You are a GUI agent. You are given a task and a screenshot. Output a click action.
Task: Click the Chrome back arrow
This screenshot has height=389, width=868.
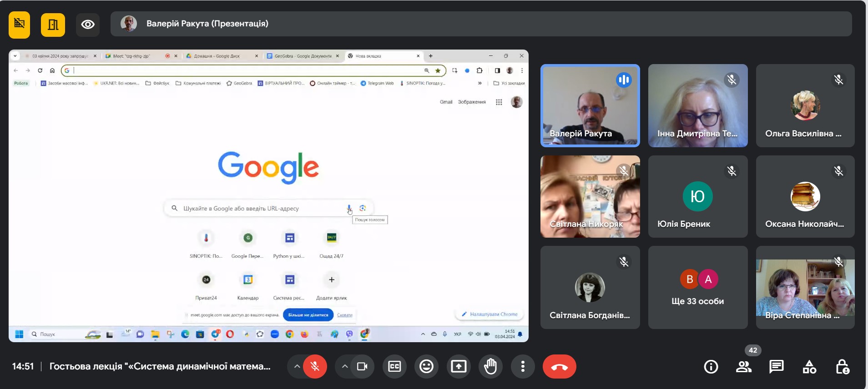click(16, 70)
